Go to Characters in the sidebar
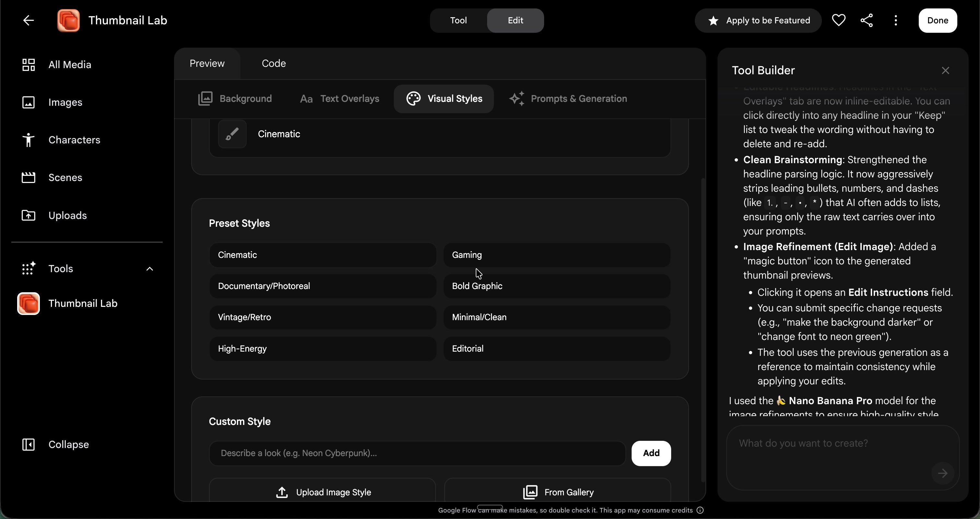980x519 pixels. coord(75,140)
